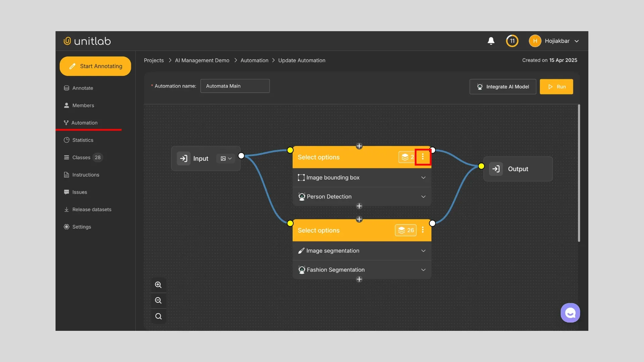Click the search magnifier below zoom controls
644x362 pixels.
pyautogui.click(x=158, y=316)
